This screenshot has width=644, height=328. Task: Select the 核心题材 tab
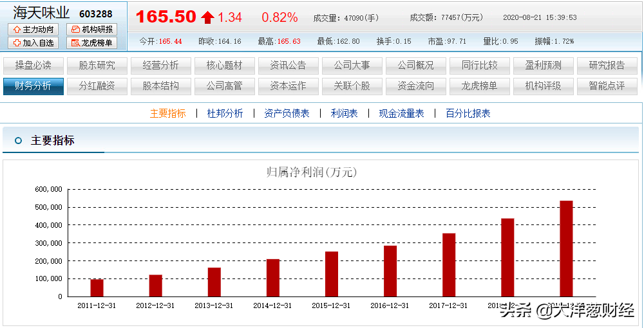(224, 66)
